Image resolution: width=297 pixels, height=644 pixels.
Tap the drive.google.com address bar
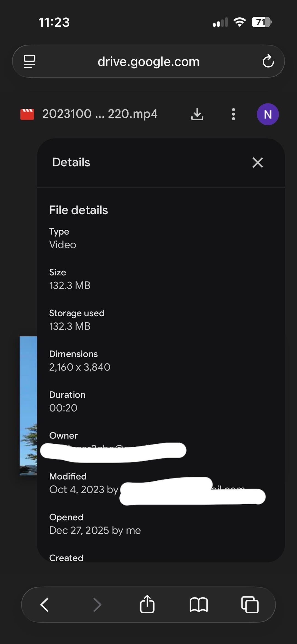(148, 61)
